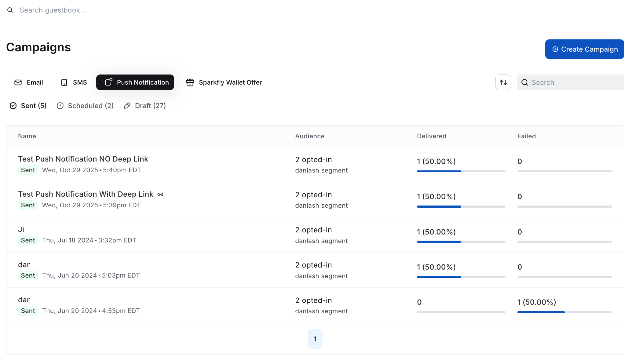Click date Thu, Jul 18 2024 • 3:32pm EDT
639x364 pixels.
pyautogui.click(x=89, y=240)
